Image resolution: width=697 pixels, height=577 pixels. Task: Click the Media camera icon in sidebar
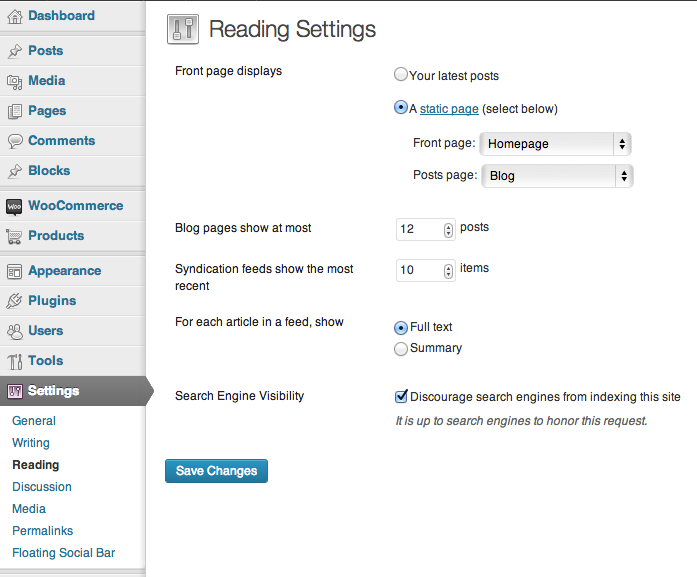tap(15, 82)
